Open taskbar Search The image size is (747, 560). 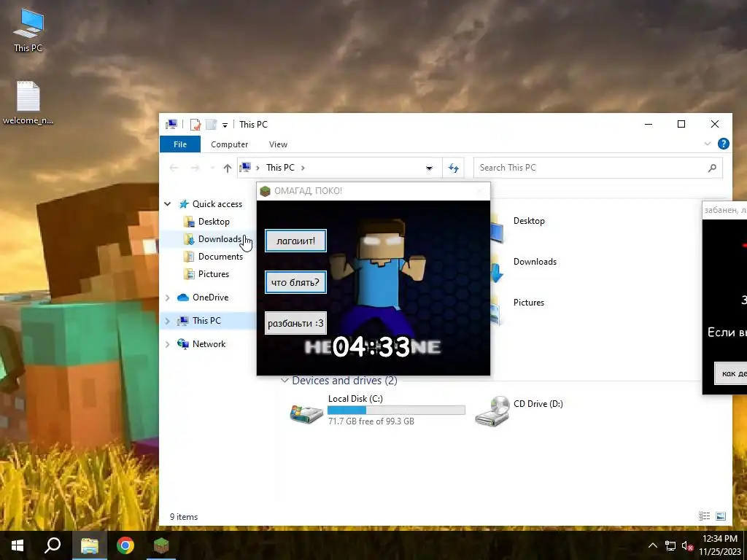pyautogui.click(x=53, y=545)
